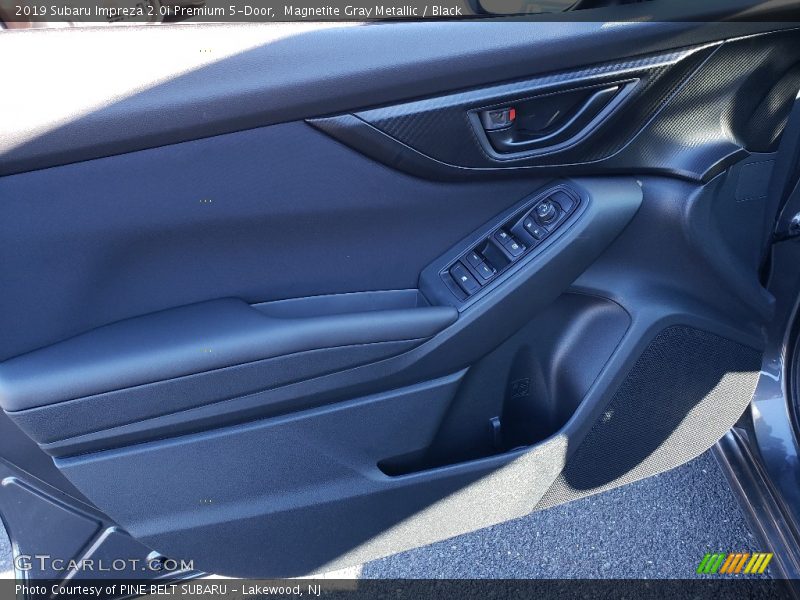The height and width of the screenshot is (600, 800).
Task: Click the "Magnetite Gray Metallic / Black" color text
Action: click(x=372, y=10)
